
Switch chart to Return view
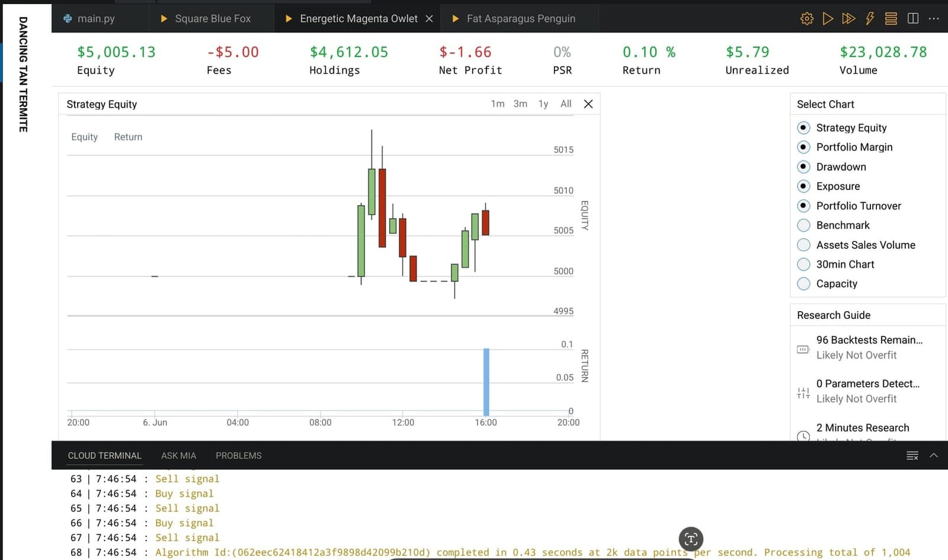tap(128, 137)
